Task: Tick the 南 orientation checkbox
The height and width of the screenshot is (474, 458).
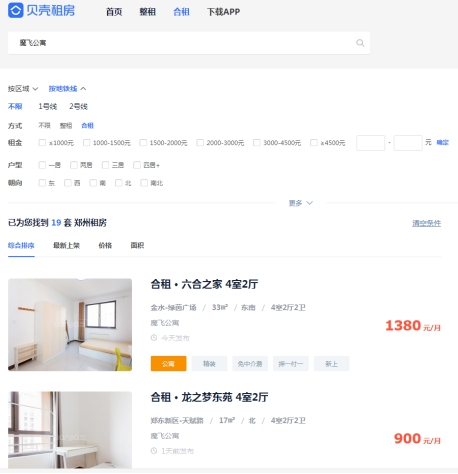Action: pyautogui.click(x=93, y=183)
